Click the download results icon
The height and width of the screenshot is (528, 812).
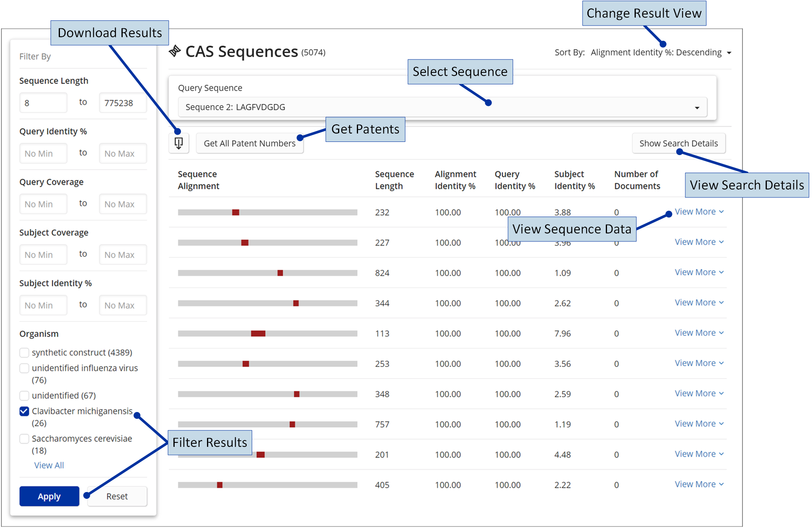coord(179,143)
